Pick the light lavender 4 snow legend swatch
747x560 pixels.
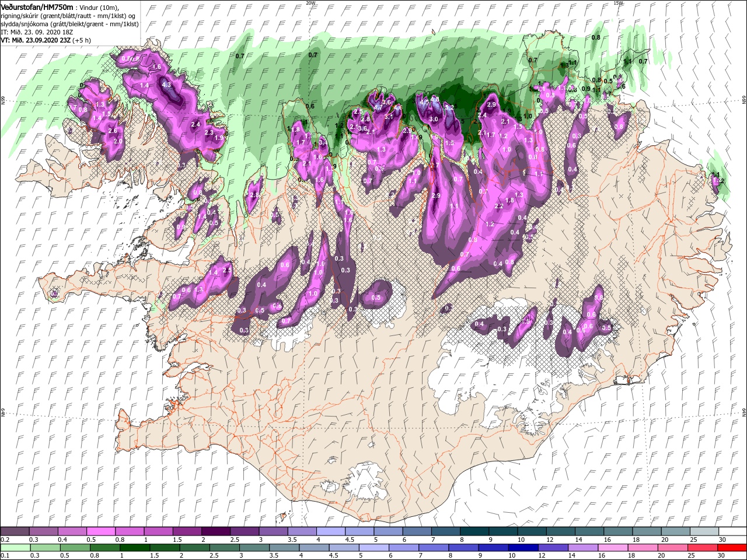(330, 531)
